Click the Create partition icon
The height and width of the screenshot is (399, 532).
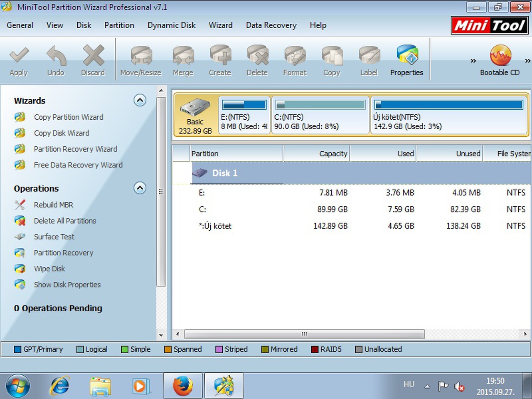[220, 56]
